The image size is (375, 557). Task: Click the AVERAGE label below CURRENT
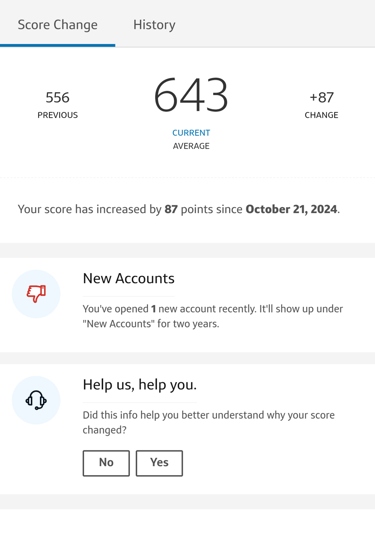pos(191,146)
